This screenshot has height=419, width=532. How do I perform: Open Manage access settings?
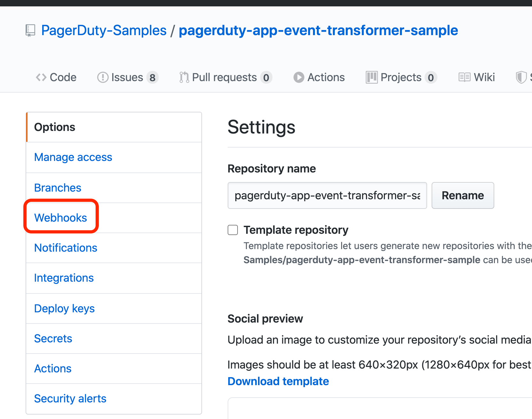point(114,157)
